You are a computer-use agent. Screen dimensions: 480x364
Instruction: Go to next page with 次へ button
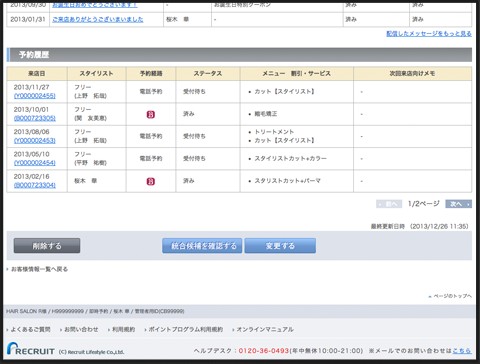point(458,204)
